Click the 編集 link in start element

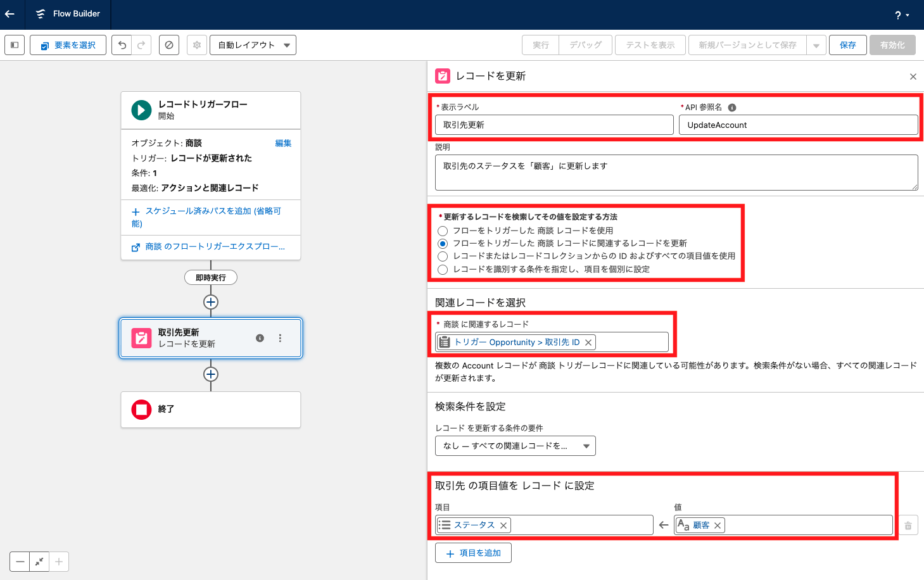(x=283, y=143)
